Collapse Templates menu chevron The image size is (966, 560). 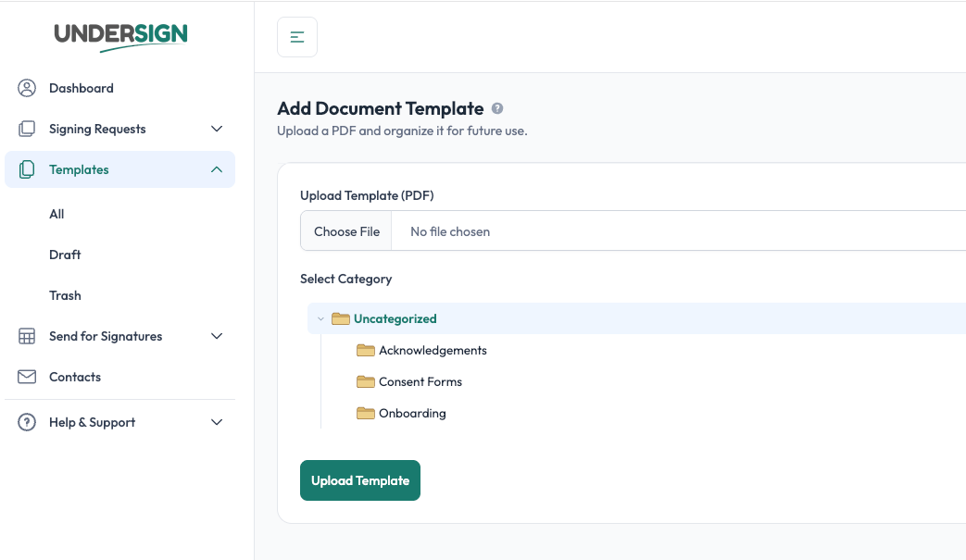tap(217, 169)
